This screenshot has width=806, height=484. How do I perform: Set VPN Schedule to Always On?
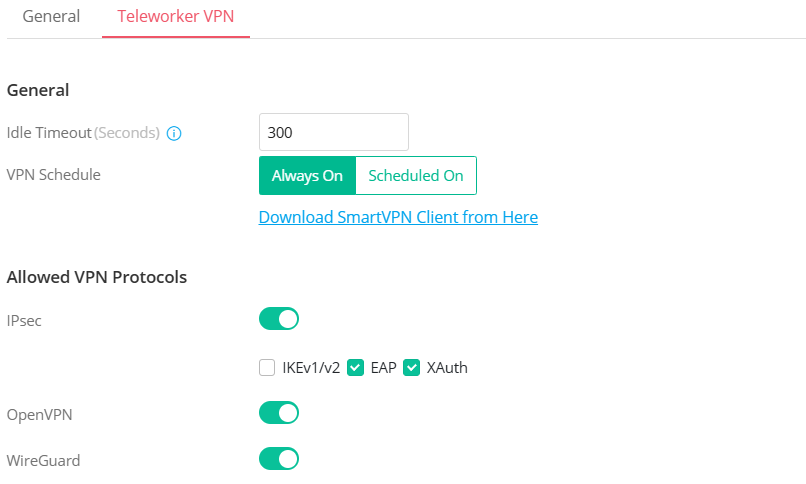coord(307,175)
